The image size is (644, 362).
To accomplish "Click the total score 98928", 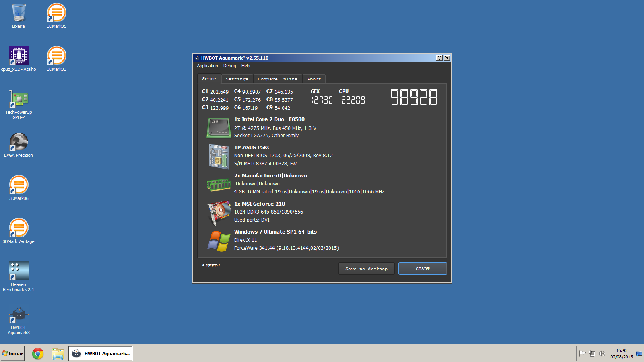I will pos(414,97).
